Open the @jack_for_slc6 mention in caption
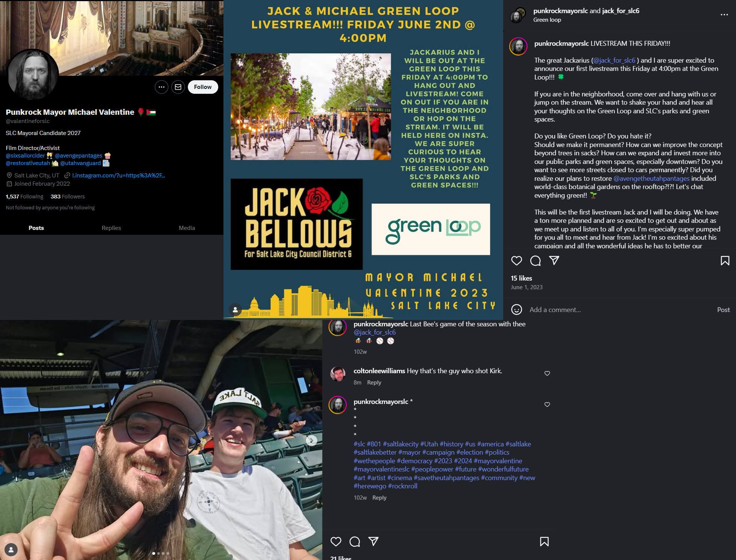Viewport: 736px width, 560px height. tap(614, 60)
